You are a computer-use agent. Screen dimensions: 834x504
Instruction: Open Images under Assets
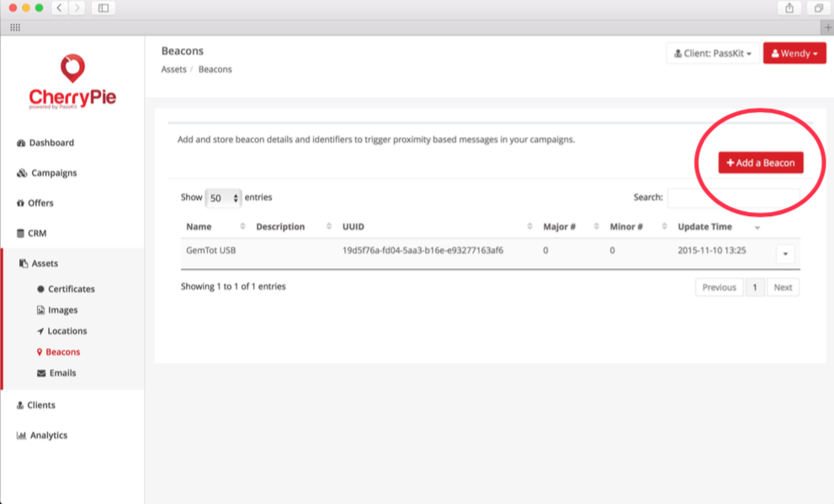(63, 310)
